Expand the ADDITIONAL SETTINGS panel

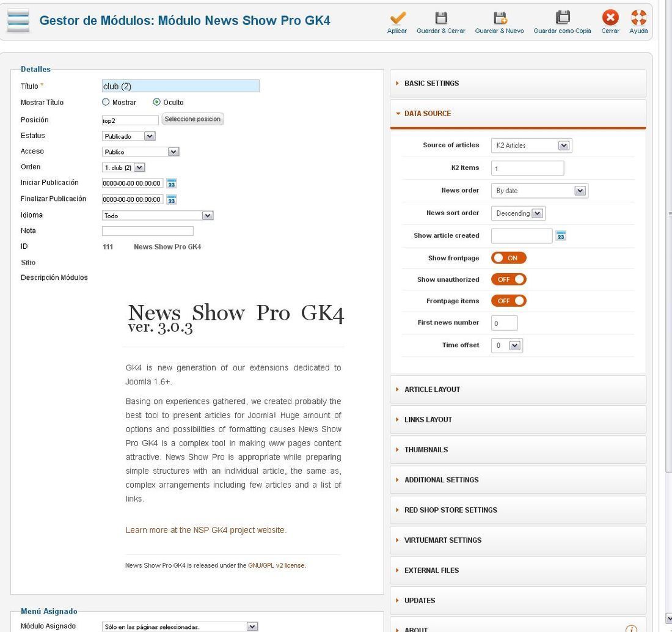click(517, 480)
